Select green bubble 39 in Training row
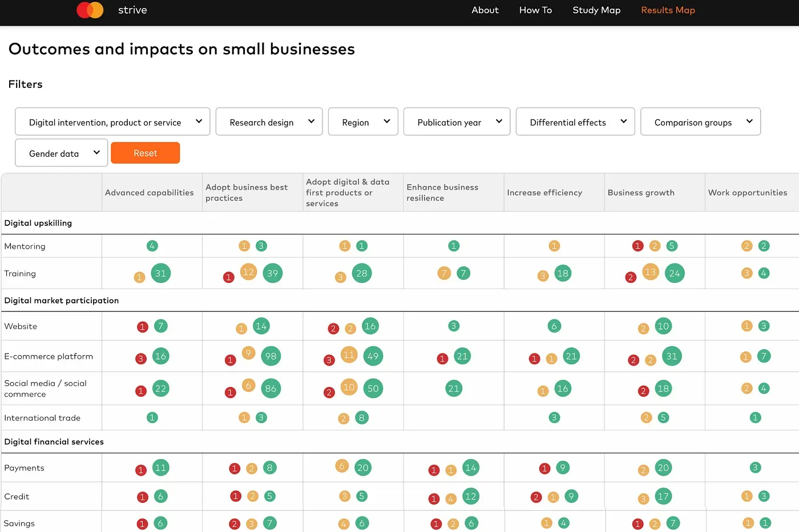The height and width of the screenshot is (532, 799). [272, 274]
